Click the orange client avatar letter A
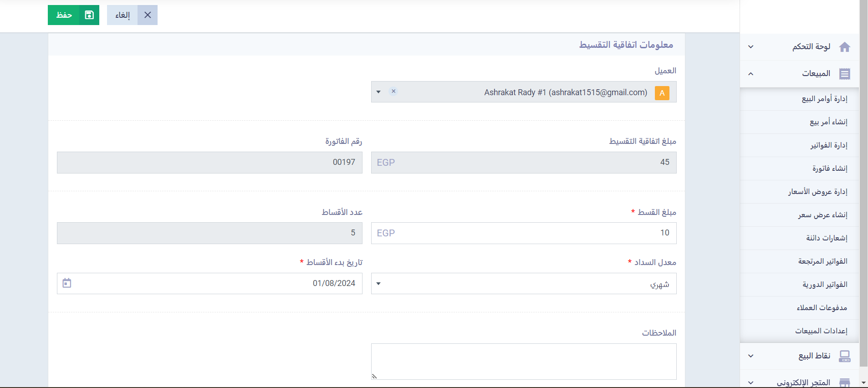 click(x=662, y=93)
